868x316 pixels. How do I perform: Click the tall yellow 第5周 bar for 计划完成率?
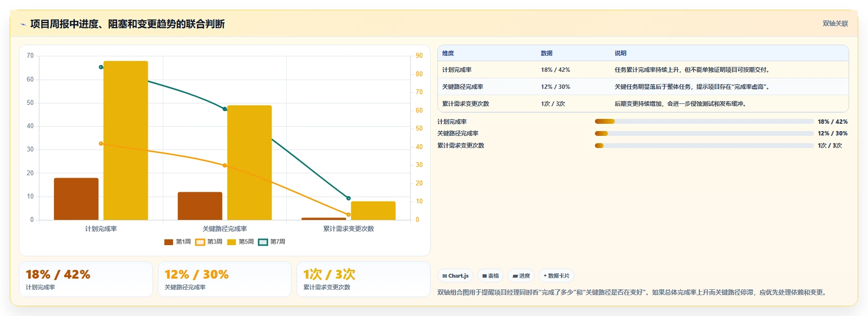[126, 140]
